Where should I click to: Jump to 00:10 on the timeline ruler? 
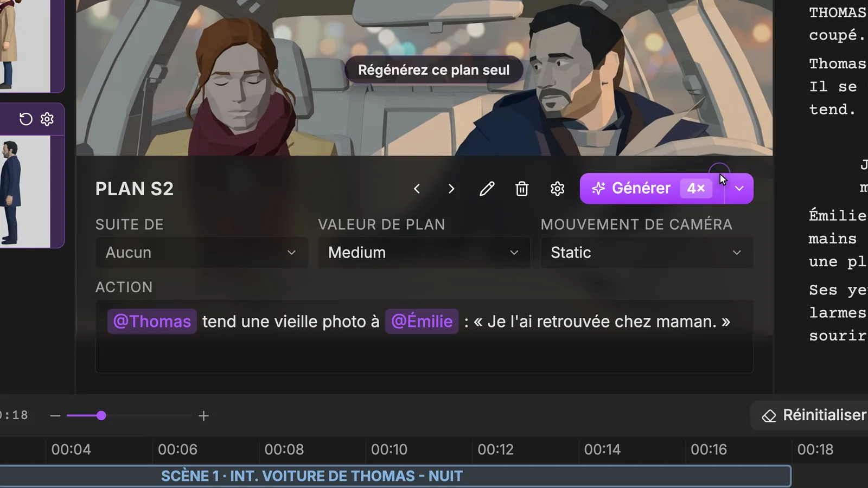[389, 450]
